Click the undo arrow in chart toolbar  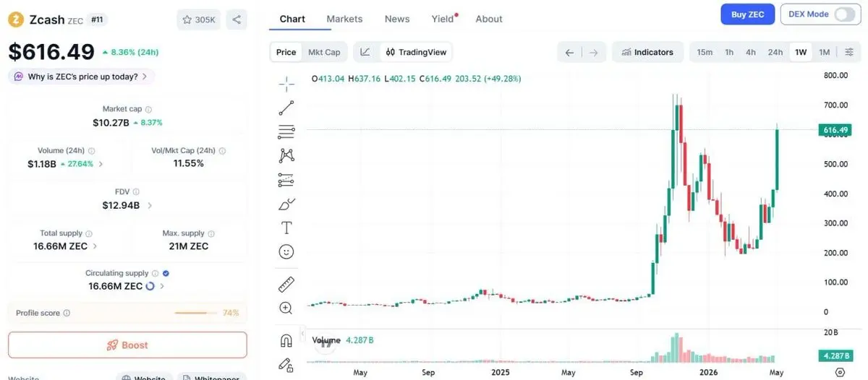(569, 52)
